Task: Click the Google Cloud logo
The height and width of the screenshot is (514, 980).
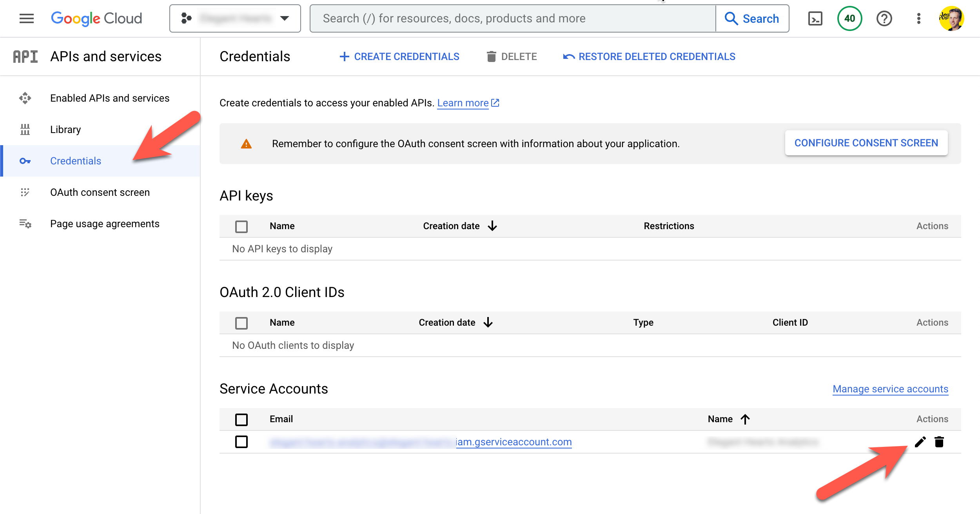Action: (96, 18)
